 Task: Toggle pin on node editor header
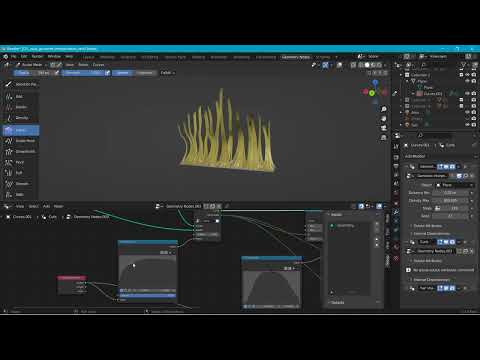pyautogui.click(x=227, y=206)
